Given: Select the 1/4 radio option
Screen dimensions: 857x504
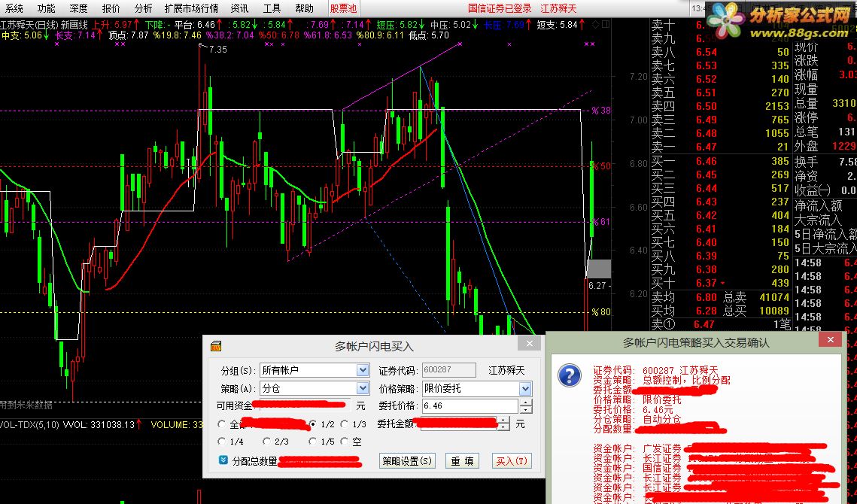Looking at the screenshot, I should [221, 441].
